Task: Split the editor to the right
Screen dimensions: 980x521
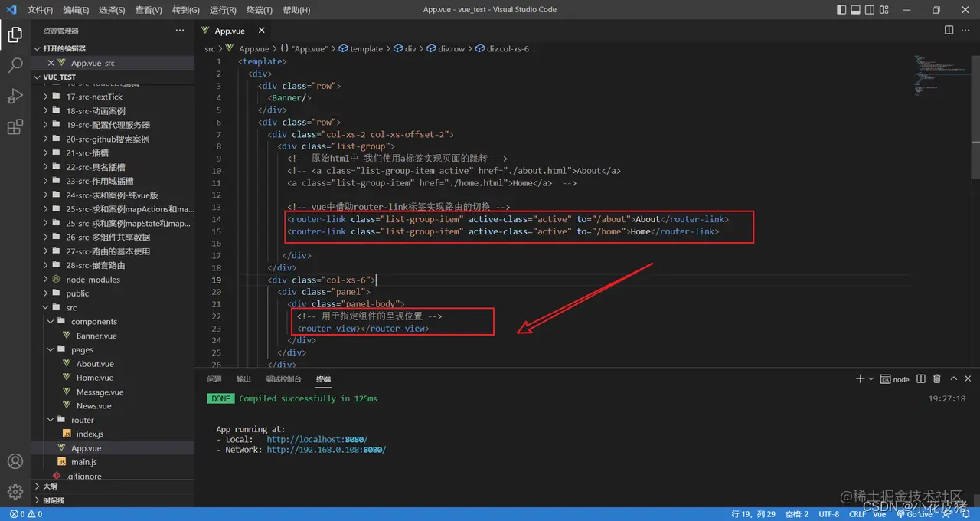Action: coord(949,30)
